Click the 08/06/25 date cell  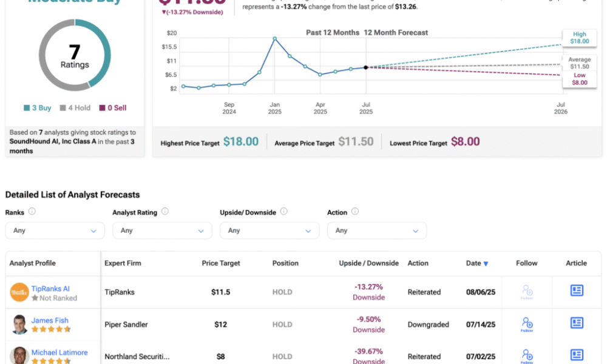480,292
